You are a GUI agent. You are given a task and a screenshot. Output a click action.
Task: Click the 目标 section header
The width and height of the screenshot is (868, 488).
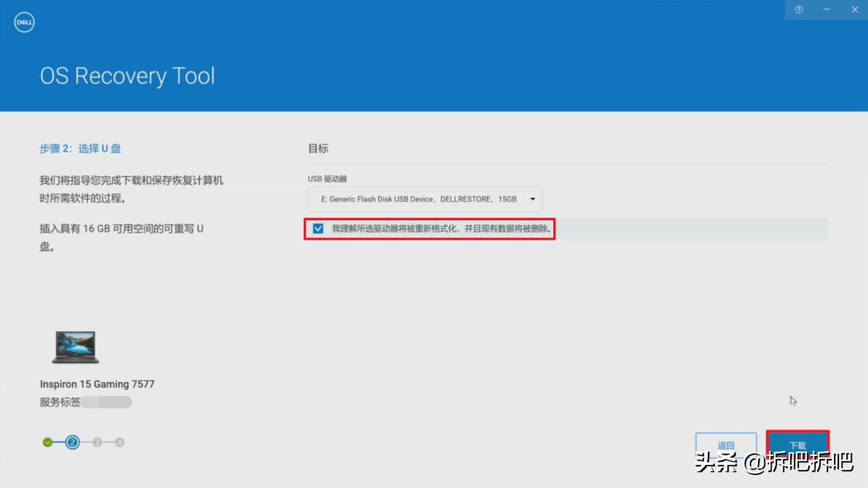click(x=317, y=148)
